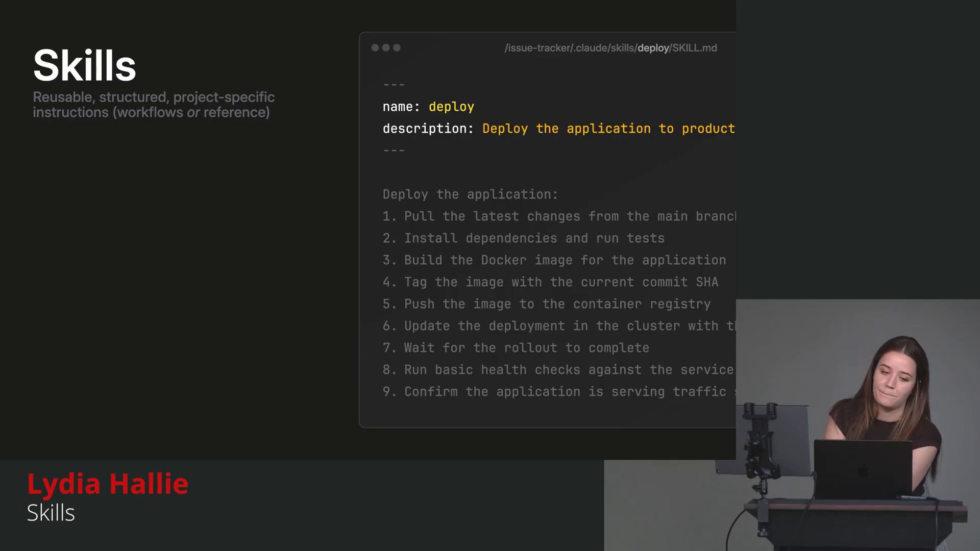Select step 4 'Tag the image' line
This screenshot has width=980, height=551.
pos(550,282)
